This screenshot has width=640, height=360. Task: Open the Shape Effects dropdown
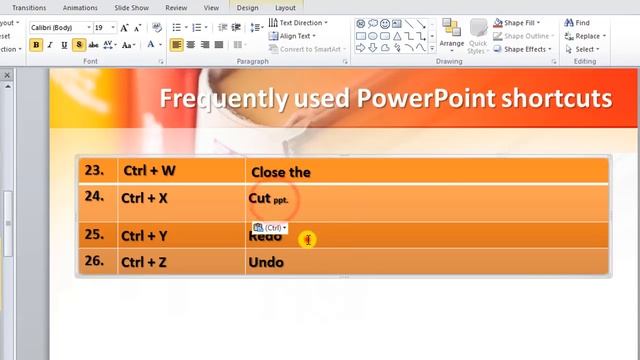tap(522, 49)
